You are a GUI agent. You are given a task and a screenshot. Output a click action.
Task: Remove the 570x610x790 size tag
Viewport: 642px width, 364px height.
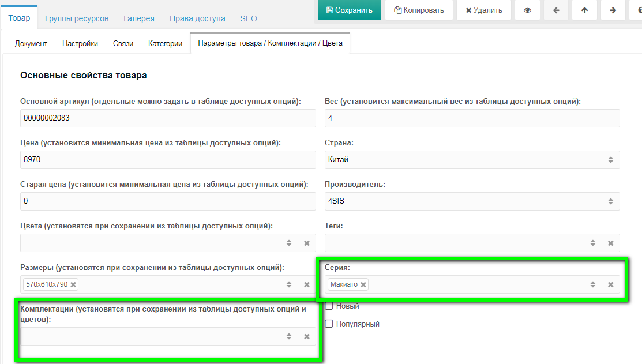[73, 284]
